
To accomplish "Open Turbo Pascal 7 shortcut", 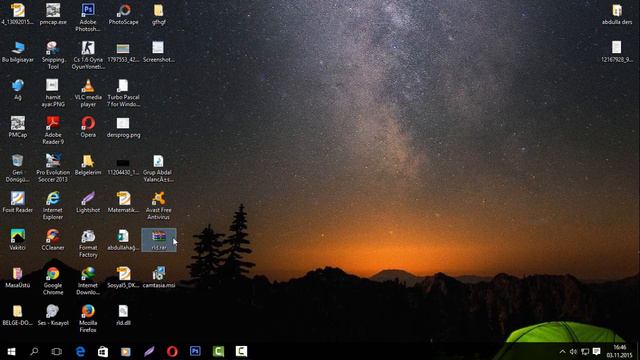I will pyautogui.click(x=123, y=93).
